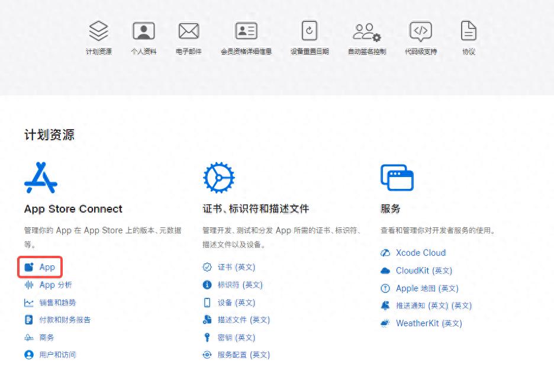
Task: Open 个人资料 profile icon
Action: click(143, 31)
